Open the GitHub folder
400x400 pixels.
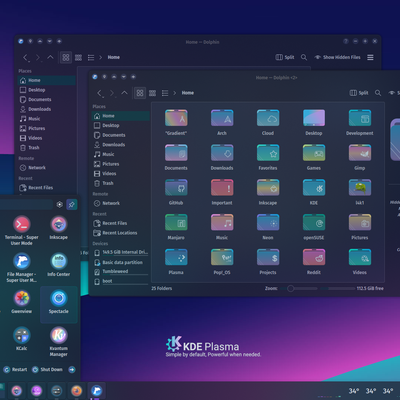pyautogui.click(x=176, y=192)
